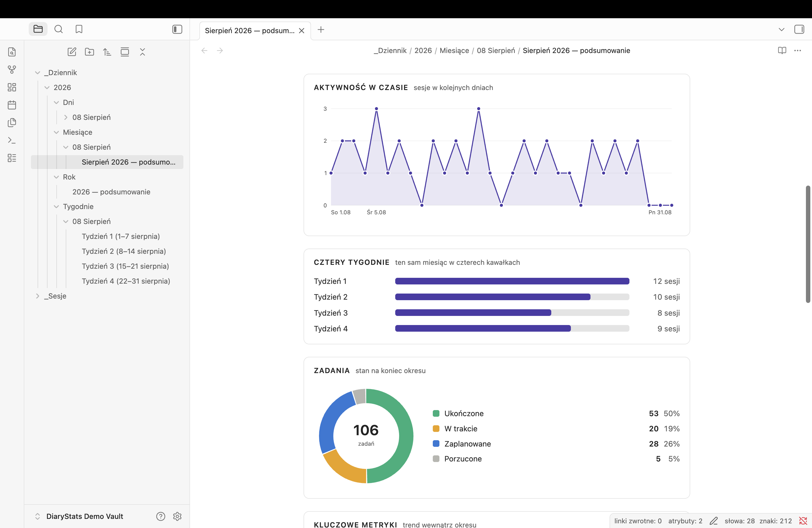The width and height of the screenshot is (812, 528).
Task: Click the note's vertical scrollbar
Action: [808, 244]
